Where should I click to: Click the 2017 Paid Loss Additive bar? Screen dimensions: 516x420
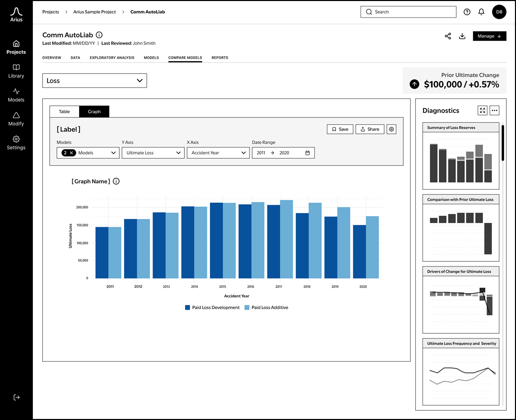(287, 239)
